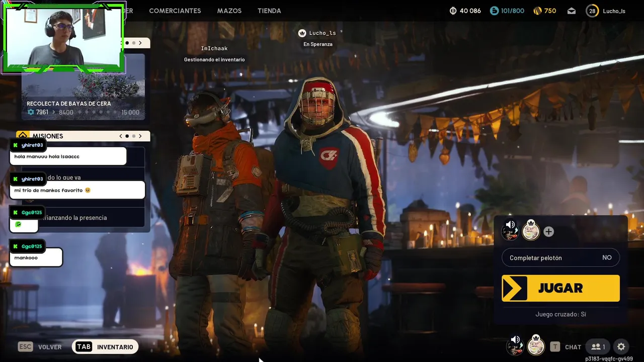Open the CHAT button

coord(573,347)
